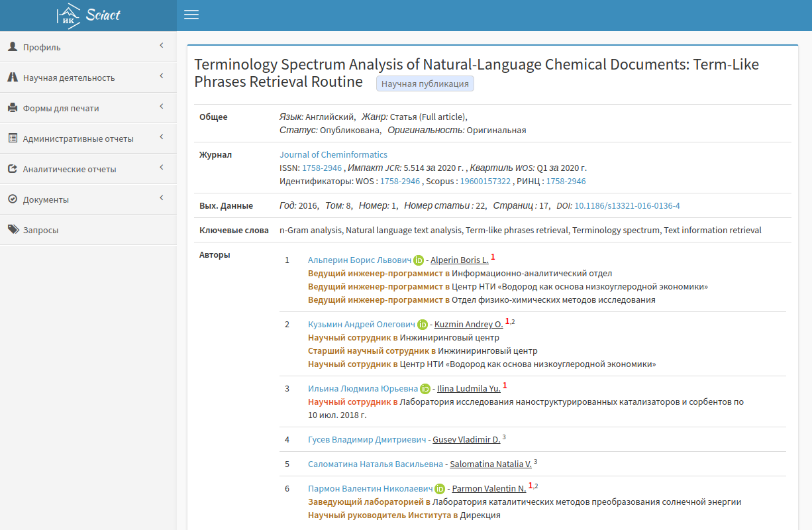This screenshot has width=812, height=530.
Task: Open the DOI link 10.1186/s13321-016-0136-4
Action: [x=627, y=206]
